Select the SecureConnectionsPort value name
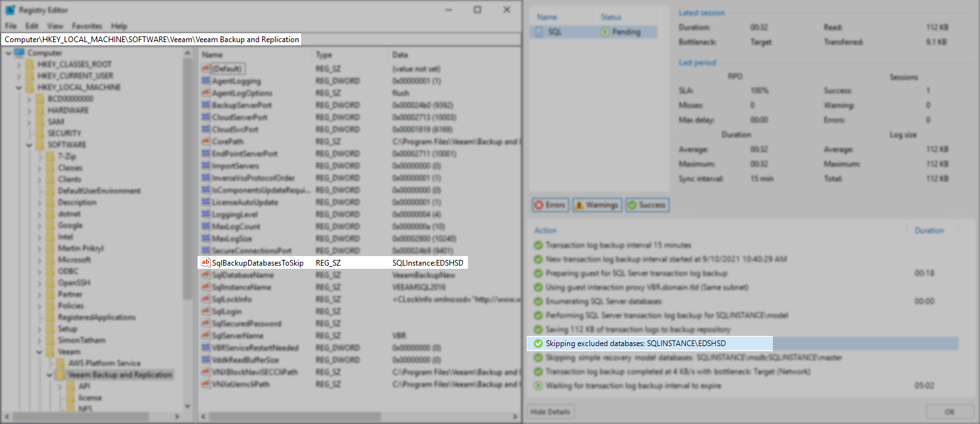This screenshot has height=424, width=980. [252, 251]
